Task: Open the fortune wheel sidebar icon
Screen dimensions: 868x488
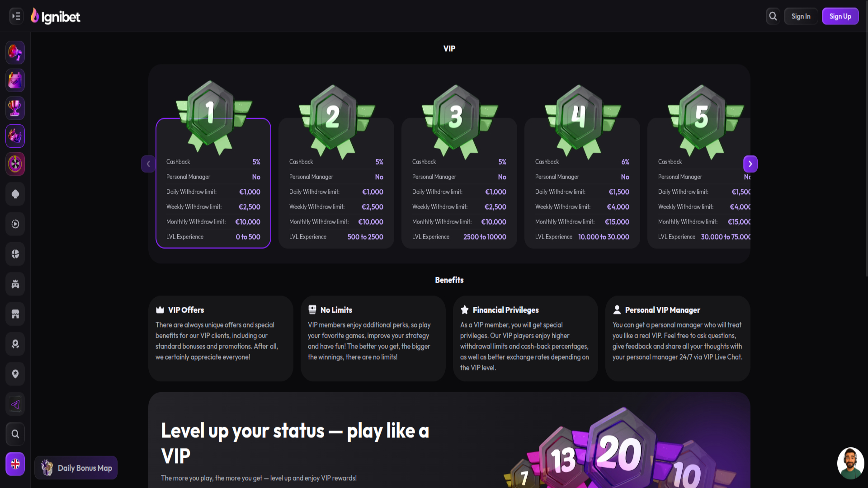Action: 15,164
